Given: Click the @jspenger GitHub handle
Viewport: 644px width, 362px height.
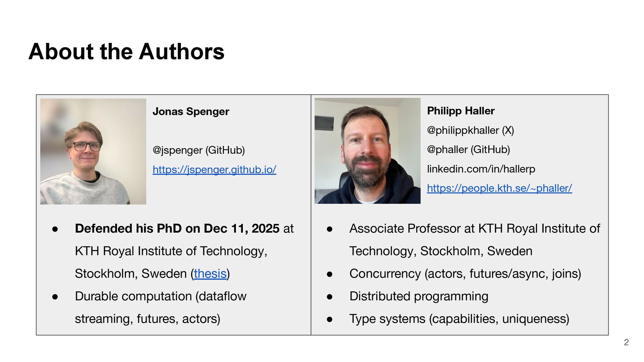Looking at the screenshot, I should pyautogui.click(x=199, y=150).
